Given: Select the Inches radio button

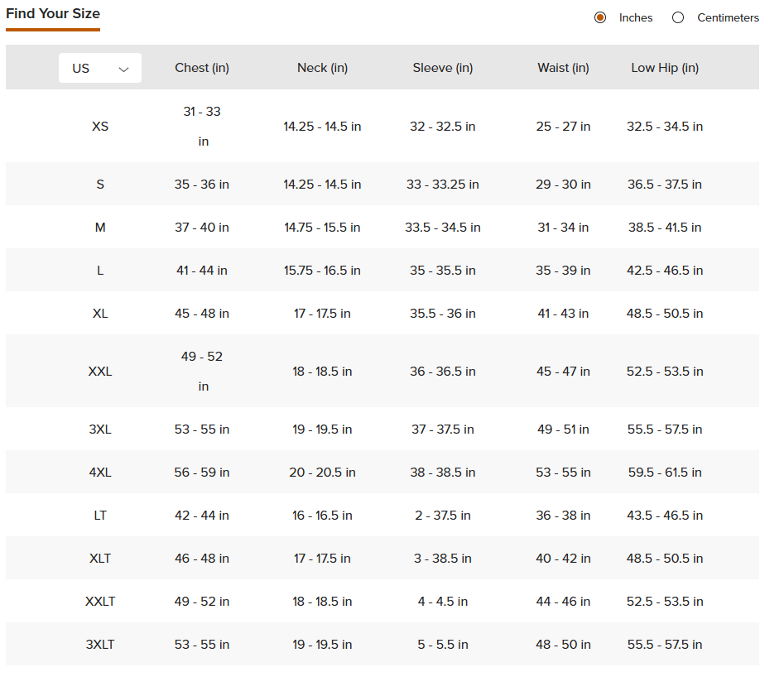Looking at the screenshot, I should tap(600, 17).
